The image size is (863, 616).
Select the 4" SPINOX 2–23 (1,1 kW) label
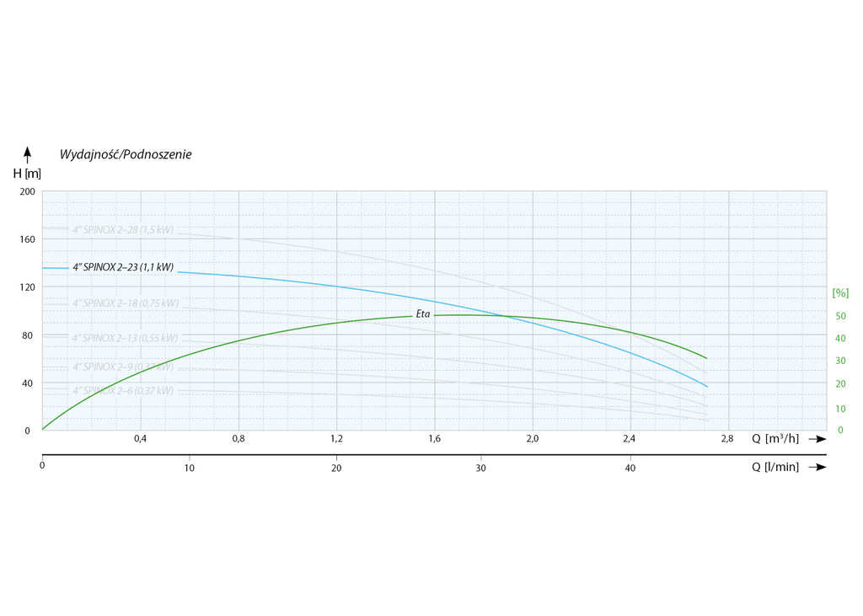(x=123, y=267)
